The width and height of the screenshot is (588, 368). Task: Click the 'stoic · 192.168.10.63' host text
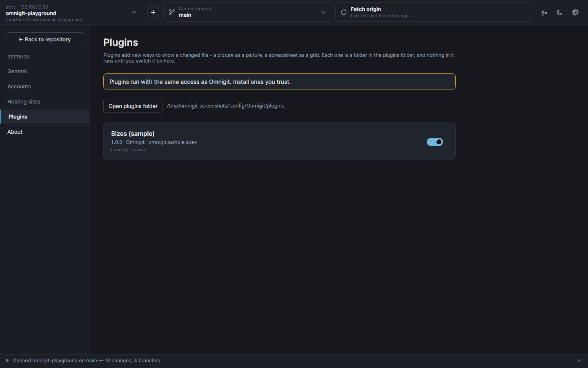[27, 7]
